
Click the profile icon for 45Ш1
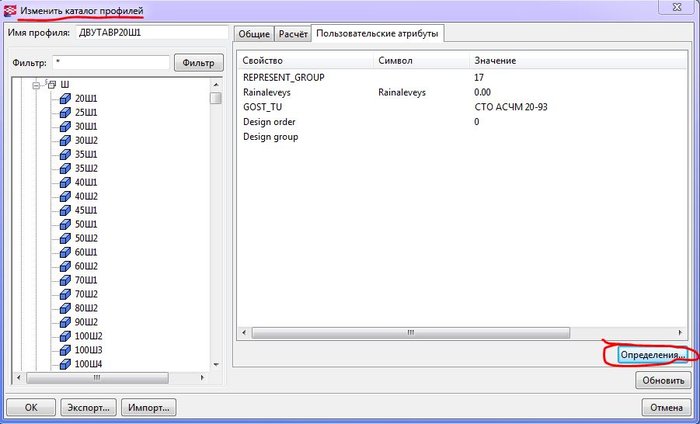[65, 210]
